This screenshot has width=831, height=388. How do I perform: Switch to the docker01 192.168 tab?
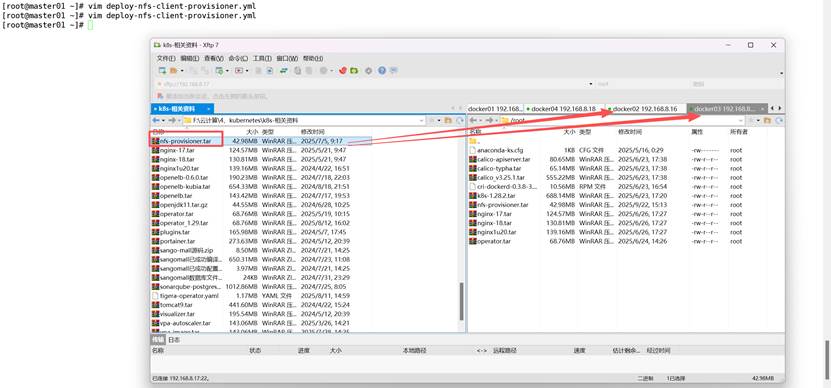point(495,109)
